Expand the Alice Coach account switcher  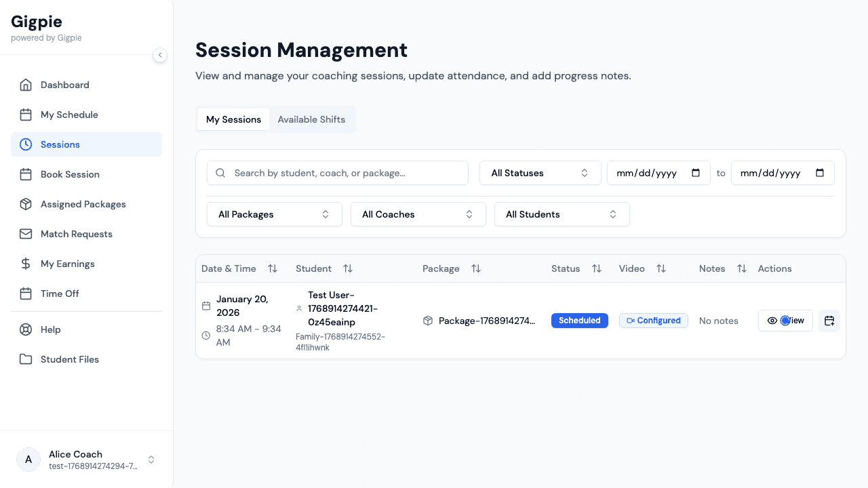151,459
